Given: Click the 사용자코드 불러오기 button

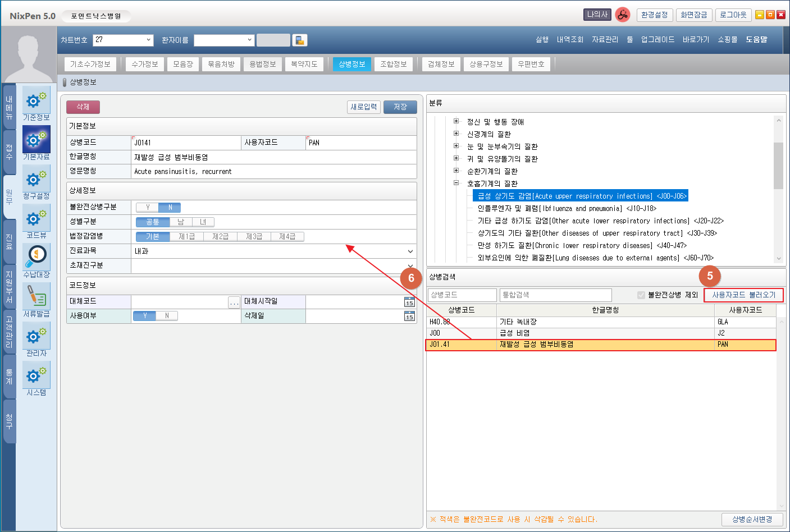Looking at the screenshot, I should click(x=743, y=295).
